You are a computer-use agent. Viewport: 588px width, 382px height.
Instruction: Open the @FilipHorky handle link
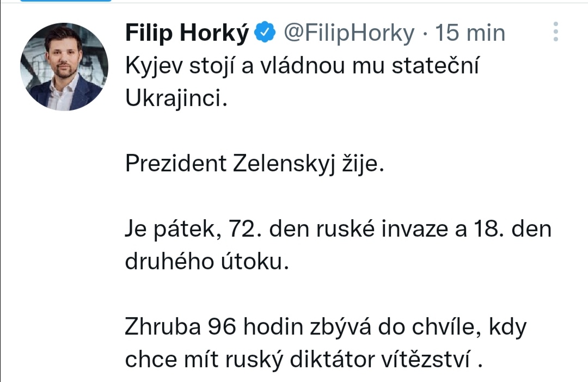(x=348, y=34)
